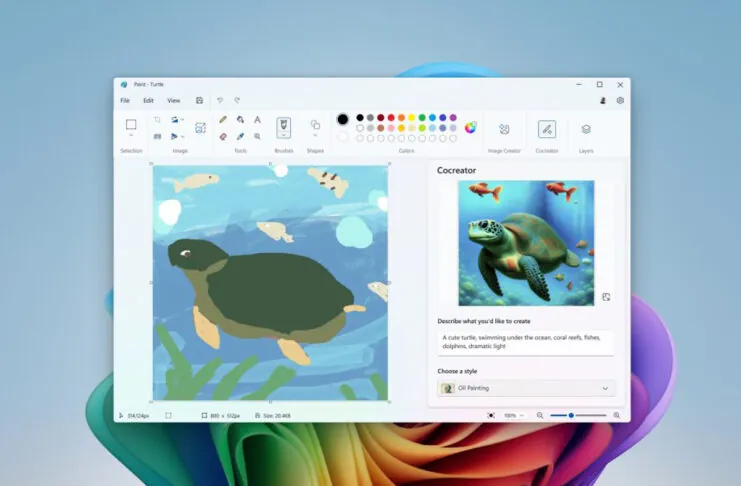
Task: Pick the orange color swatch
Action: [x=401, y=118]
